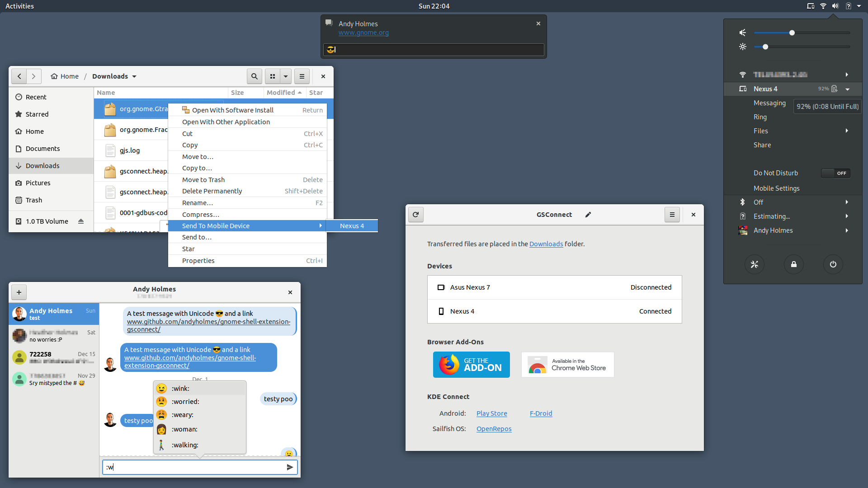The height and width of the screenshot is (488, 868).
Task: Click the GSConnect edit/pencil icon
Action: coord(588,215)
